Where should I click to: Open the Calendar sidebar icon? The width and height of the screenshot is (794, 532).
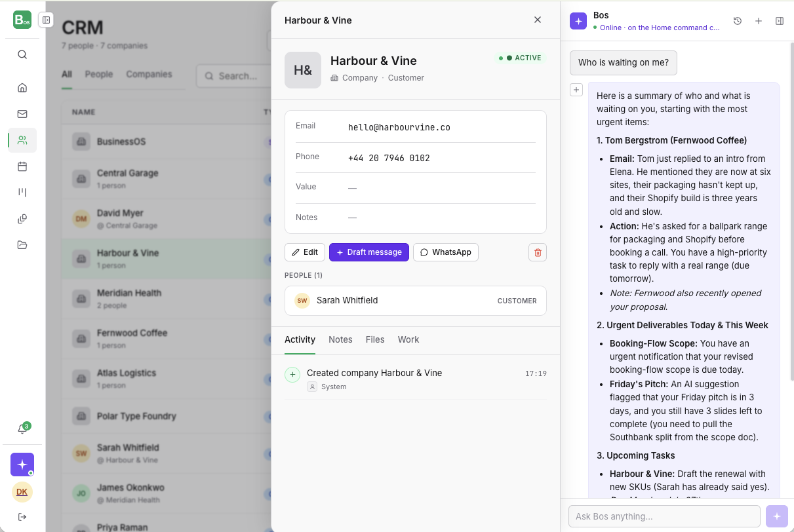coord(22,166)
